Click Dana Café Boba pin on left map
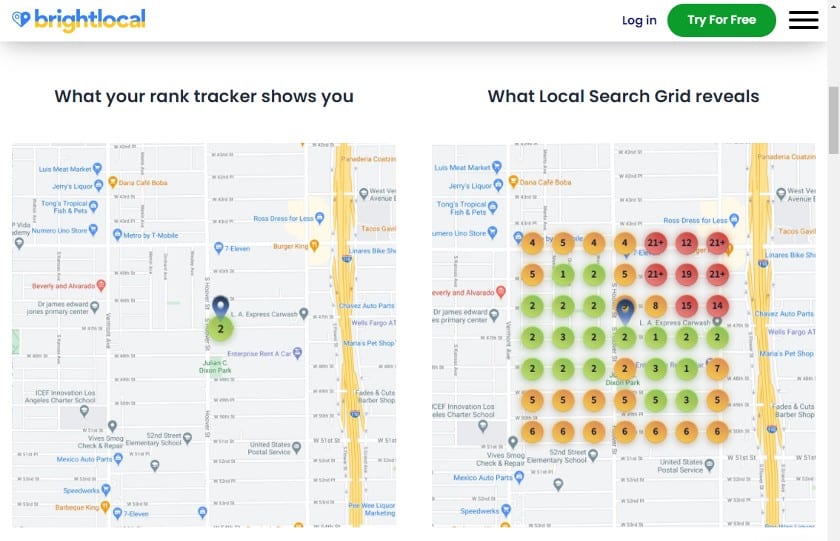Image resolution: width=840 pixels, height=541 pixels. click(112, 182)
